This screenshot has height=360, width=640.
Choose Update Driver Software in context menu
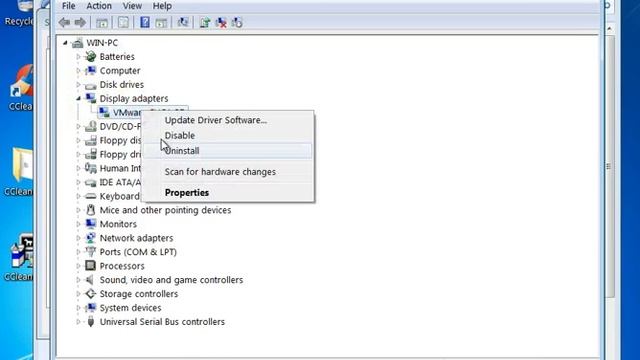click(228, 120)
